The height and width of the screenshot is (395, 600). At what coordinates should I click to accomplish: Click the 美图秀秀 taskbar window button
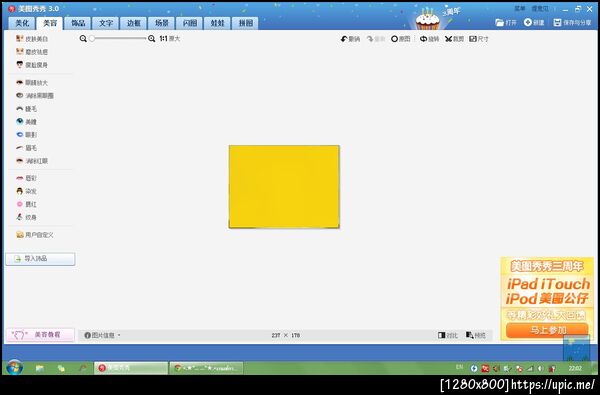click(131, 368)
